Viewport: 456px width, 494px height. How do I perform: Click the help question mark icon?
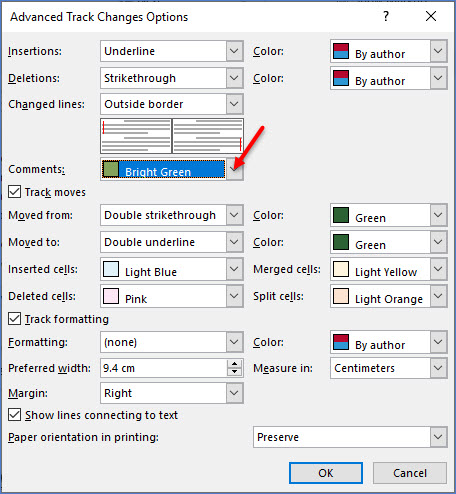(x=386, y=16)
